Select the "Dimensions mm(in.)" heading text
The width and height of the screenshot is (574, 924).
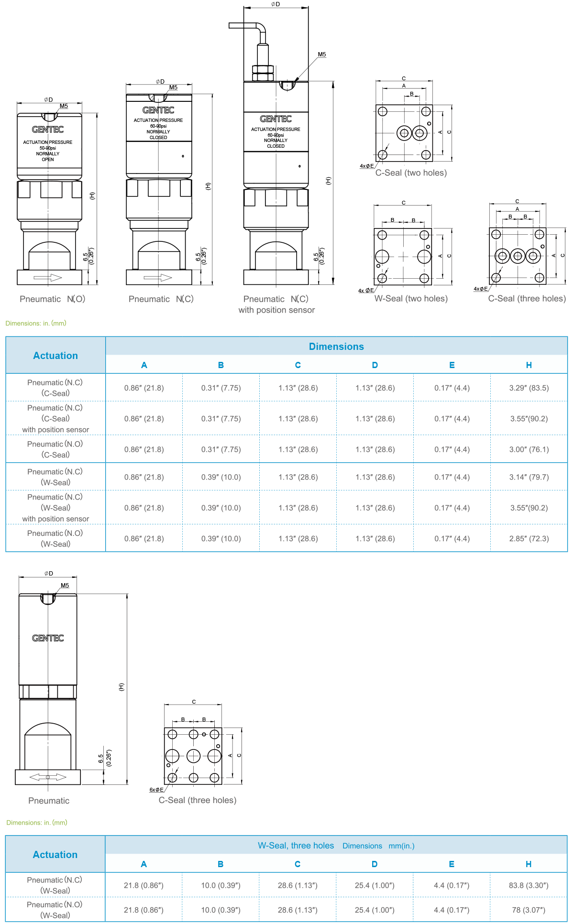pyautogui.click(x=378, y=846)
